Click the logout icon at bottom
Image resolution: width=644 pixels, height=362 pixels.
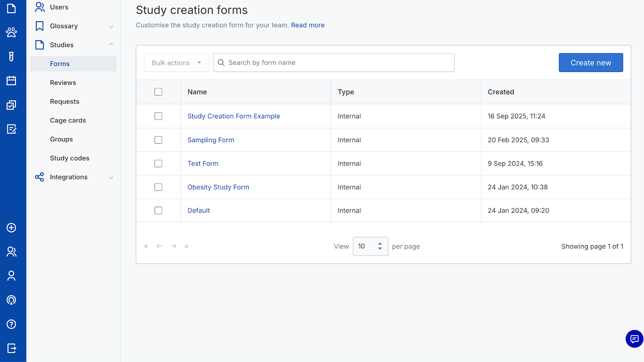[x=11, y=348]
